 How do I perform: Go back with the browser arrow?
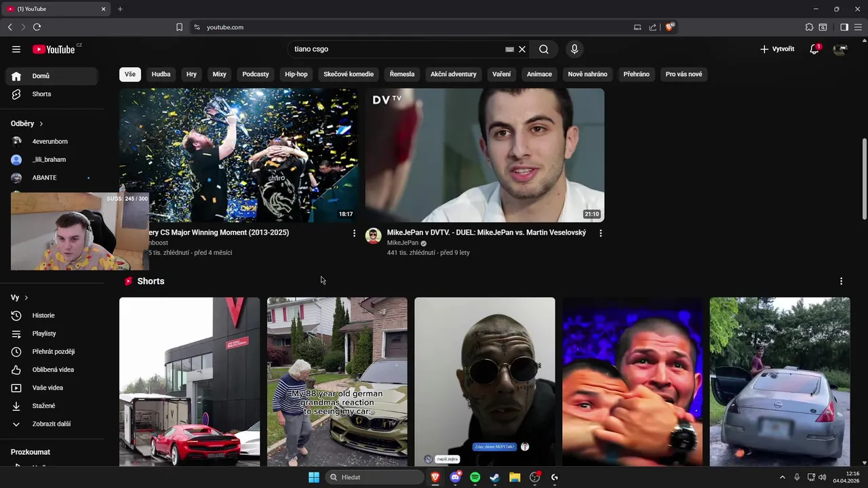point(9,27)
